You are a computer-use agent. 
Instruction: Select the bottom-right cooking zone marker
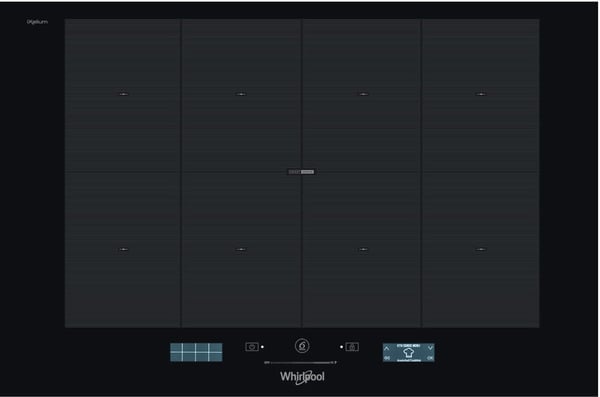pos(481,249)
